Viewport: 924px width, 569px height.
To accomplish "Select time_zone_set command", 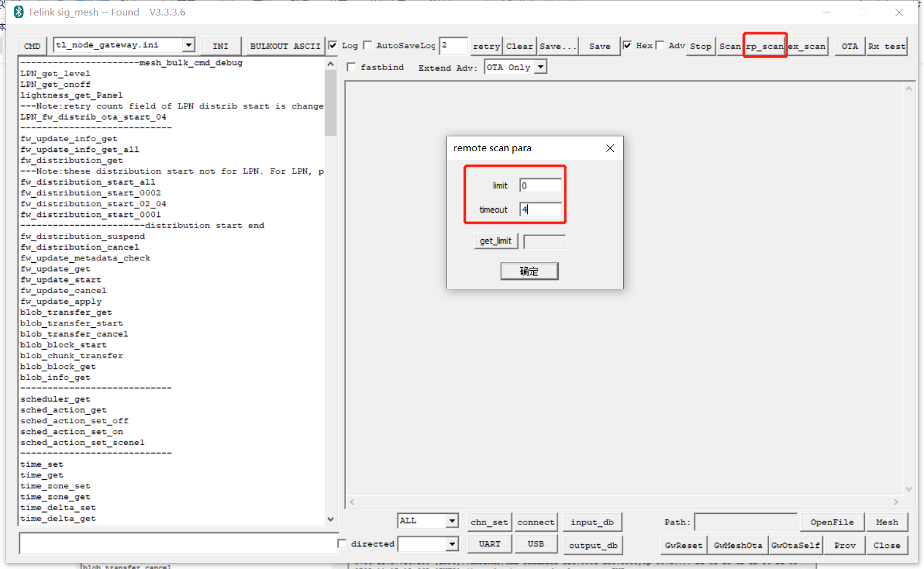I will coord(55,486).
